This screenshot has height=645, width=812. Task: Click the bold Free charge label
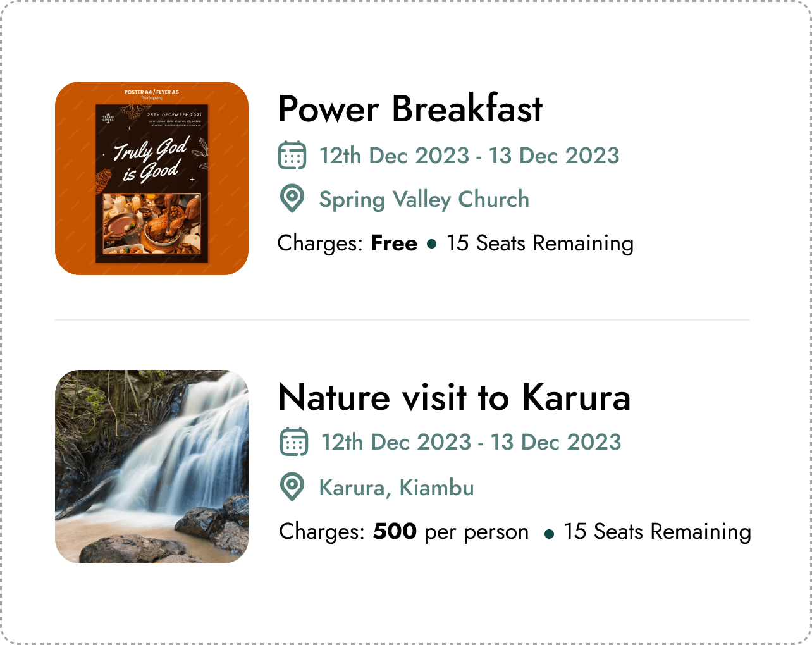click(394, 243)
